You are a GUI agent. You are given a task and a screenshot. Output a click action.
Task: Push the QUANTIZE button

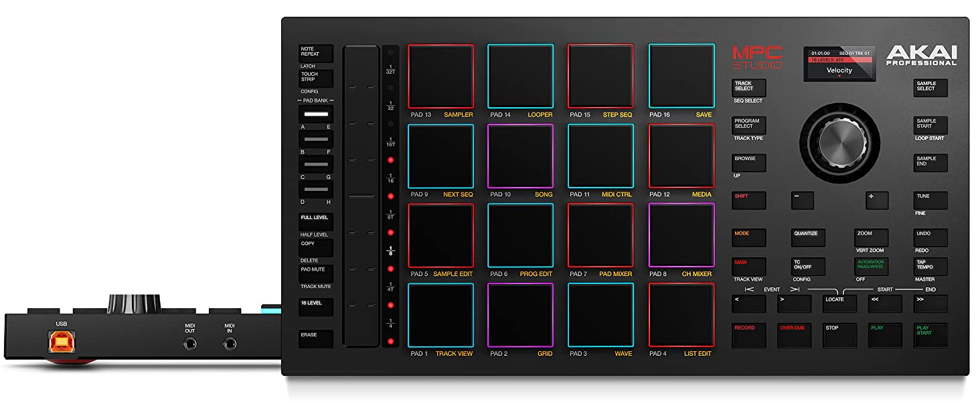click(x=808, y=238)
